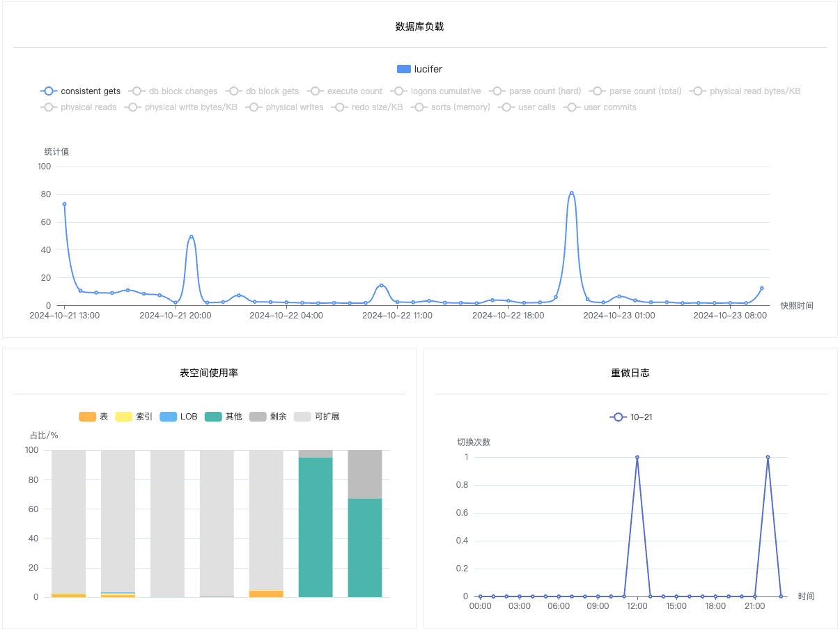Hide the orange 表 legend series
840x632 pixels.
(93, 417)
